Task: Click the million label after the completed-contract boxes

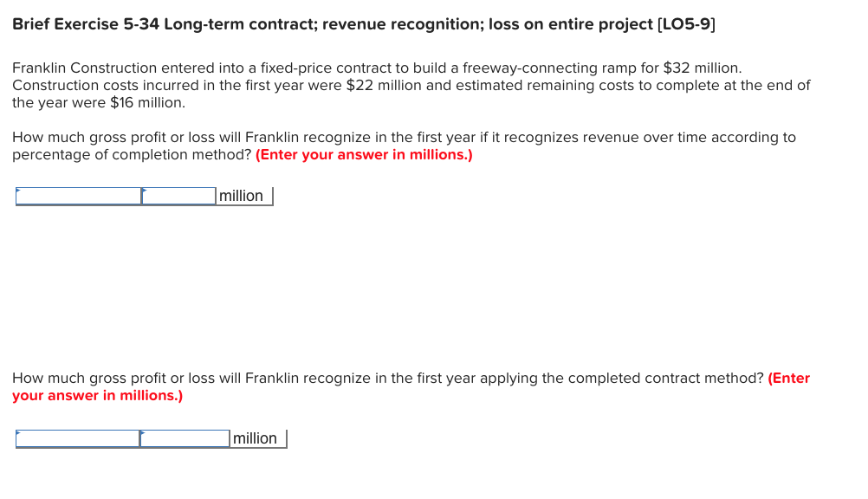Action: tap(255, 437)
